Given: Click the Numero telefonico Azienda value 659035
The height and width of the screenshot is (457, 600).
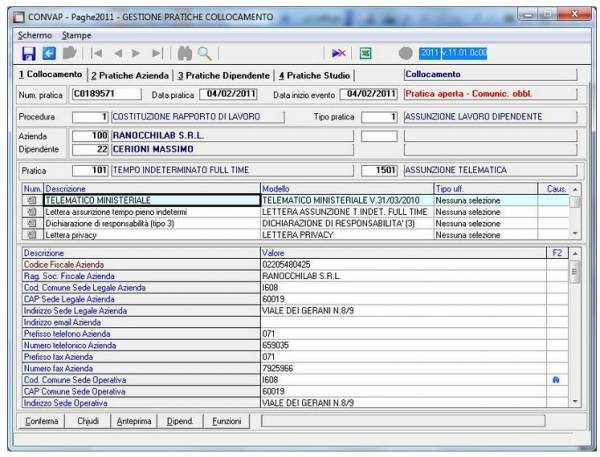Looking at the screenshot, I should point(403,345).
